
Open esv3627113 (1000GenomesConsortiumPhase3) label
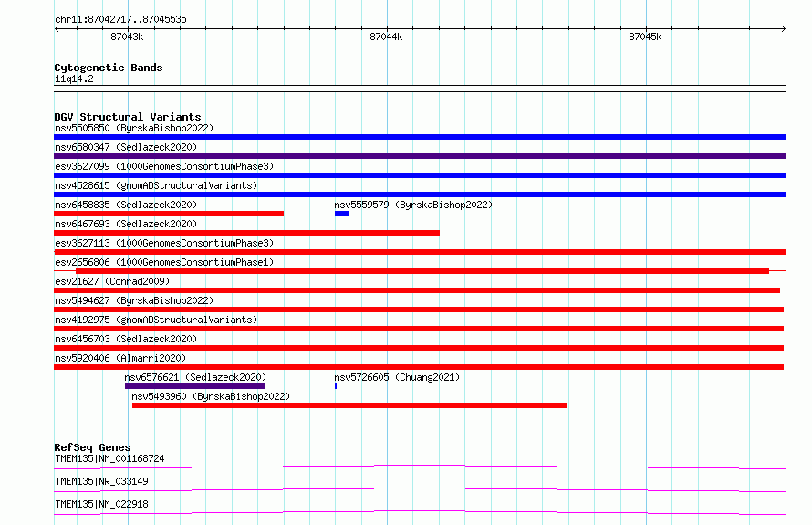point(164,243)
